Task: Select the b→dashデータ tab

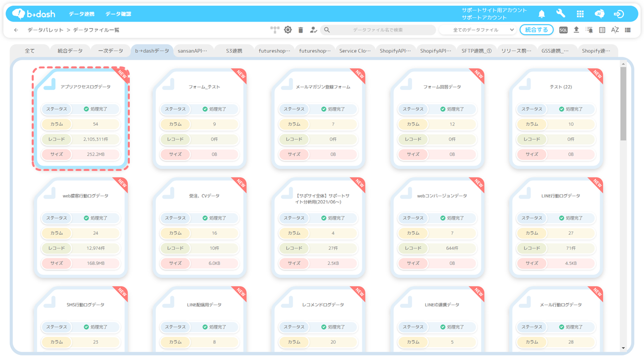Action: coord(152,51)
